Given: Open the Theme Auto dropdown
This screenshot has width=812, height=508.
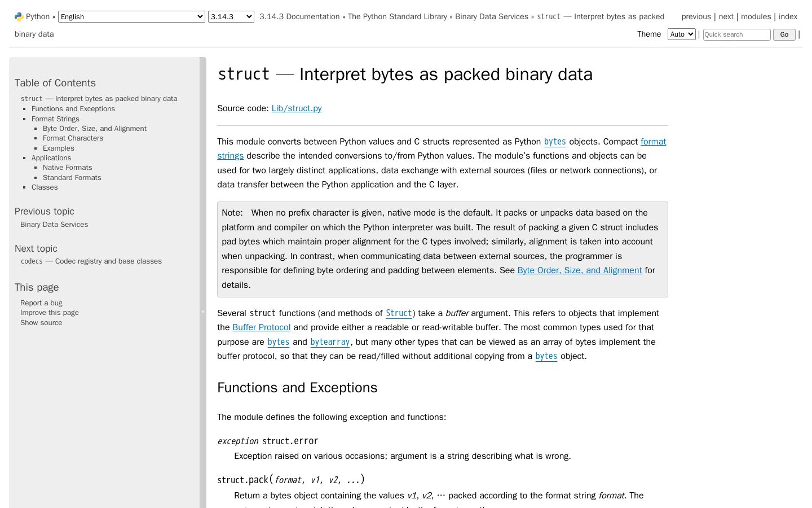Looking at the screenshot, I should pos(681,34).
